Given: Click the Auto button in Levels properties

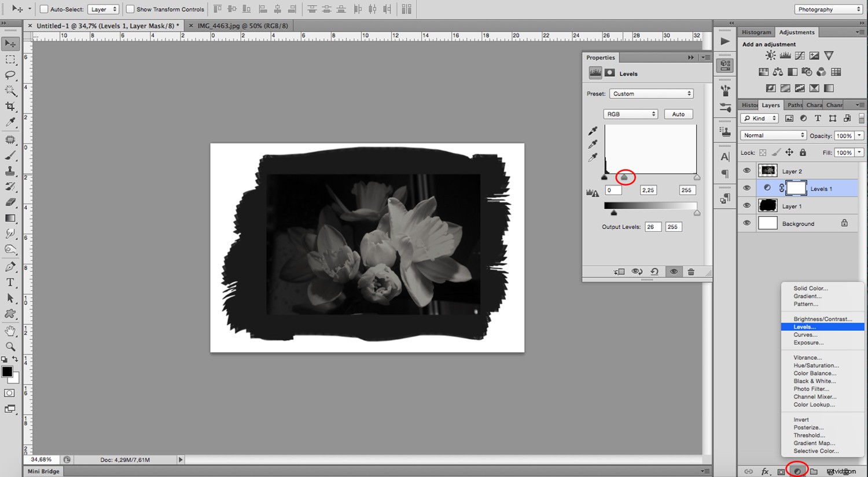Looking at the screenshot, I should [x=678, y=114].
